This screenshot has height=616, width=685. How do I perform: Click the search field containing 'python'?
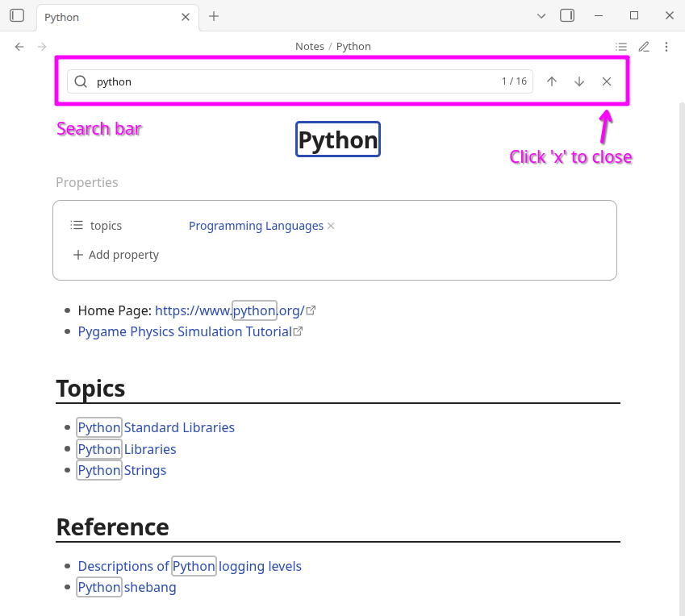tap(290, 81)
